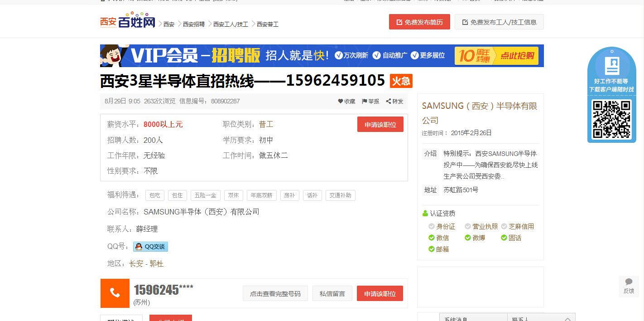
Task: Select the 双休 benefit tag
Action: (234, 195)
